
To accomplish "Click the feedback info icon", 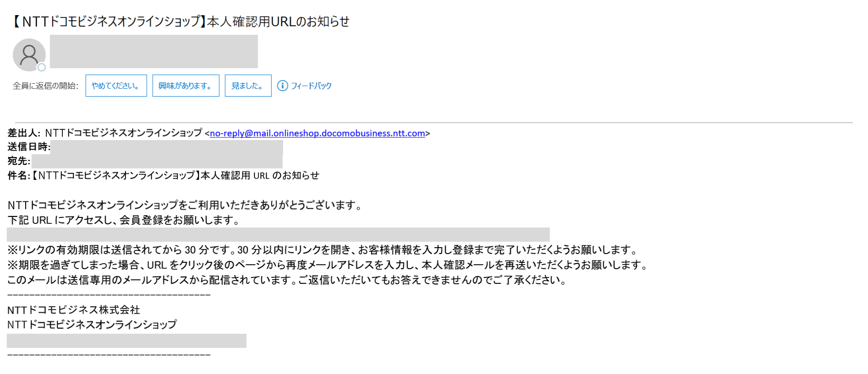I will 283,86.
